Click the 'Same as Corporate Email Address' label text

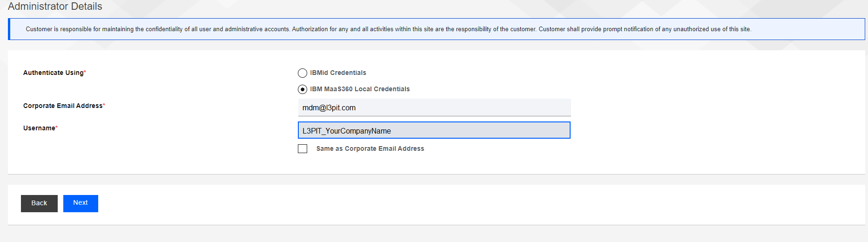tap(370, 148)
